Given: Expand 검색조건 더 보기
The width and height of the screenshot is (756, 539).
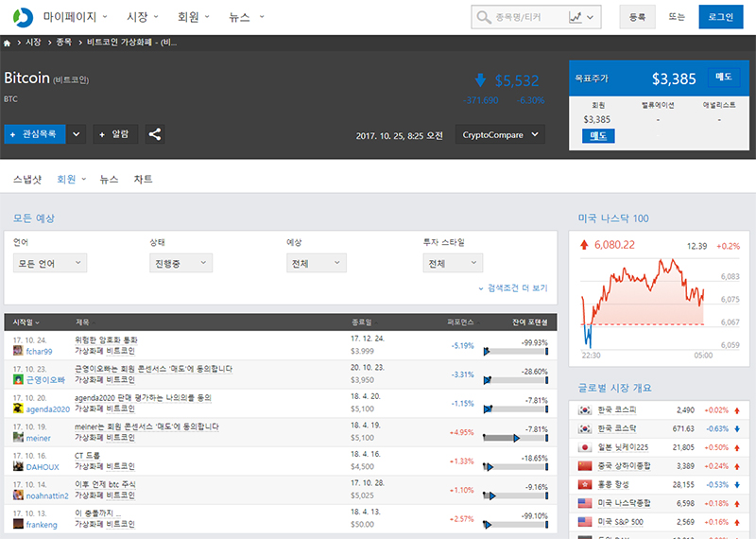Looking at the screenshot, I should coord(513,288).
